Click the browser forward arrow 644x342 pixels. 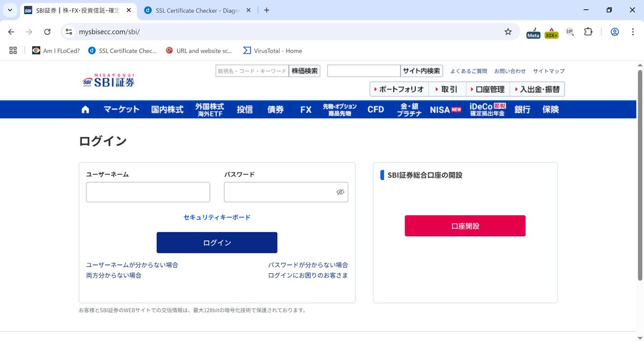[29, 32]
